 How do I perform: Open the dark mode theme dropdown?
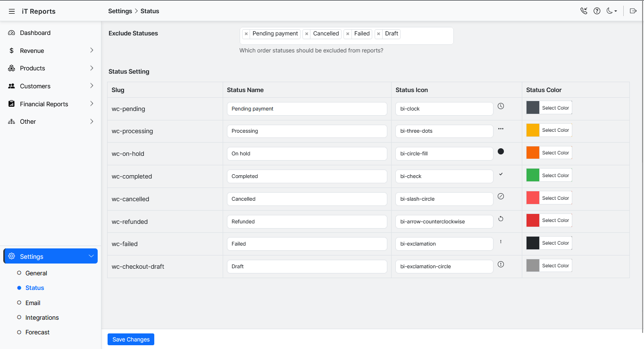tap(611, 11)
